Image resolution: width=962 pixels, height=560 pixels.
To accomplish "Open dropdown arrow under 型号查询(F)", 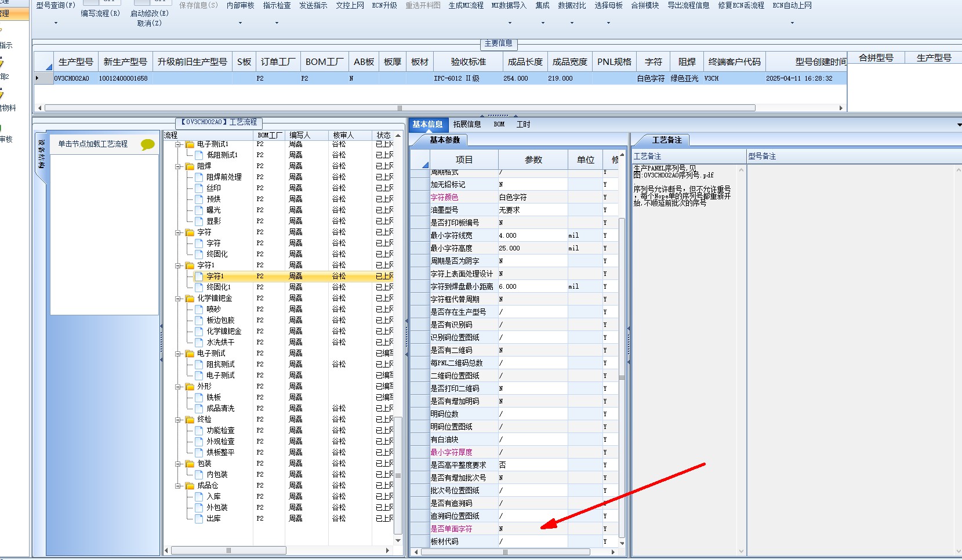I will tap(56, 23).
